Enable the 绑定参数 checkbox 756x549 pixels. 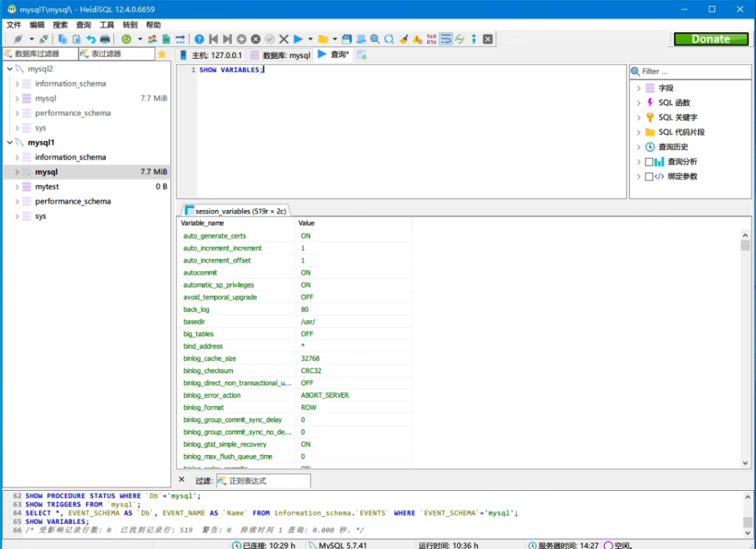pyautogui.click(x=649, y=176)
